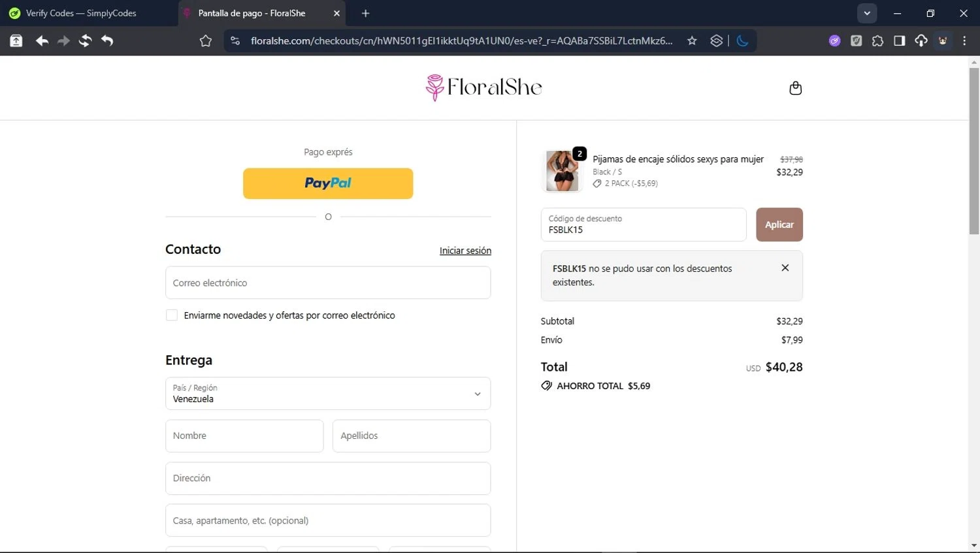This screenshot has height=553, width=980.
Task: Click the Iniciar sesión link
Action: click(x=465, y=251)
